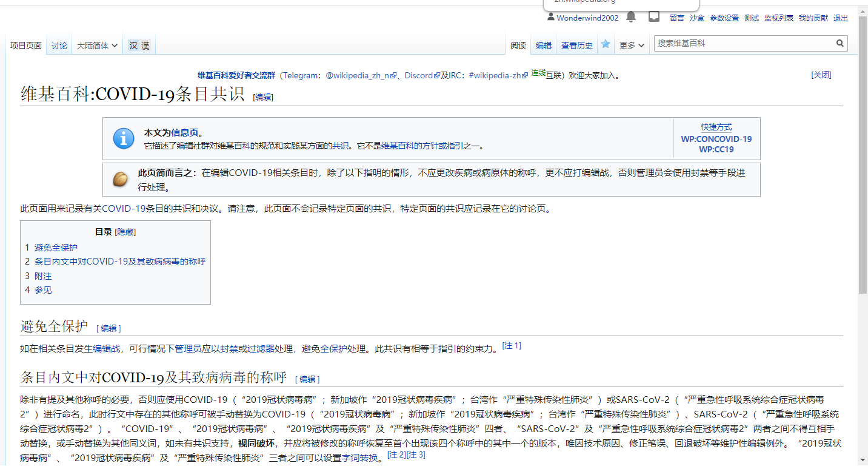Toggle the watchlist star icon

[x=606, y=44]
